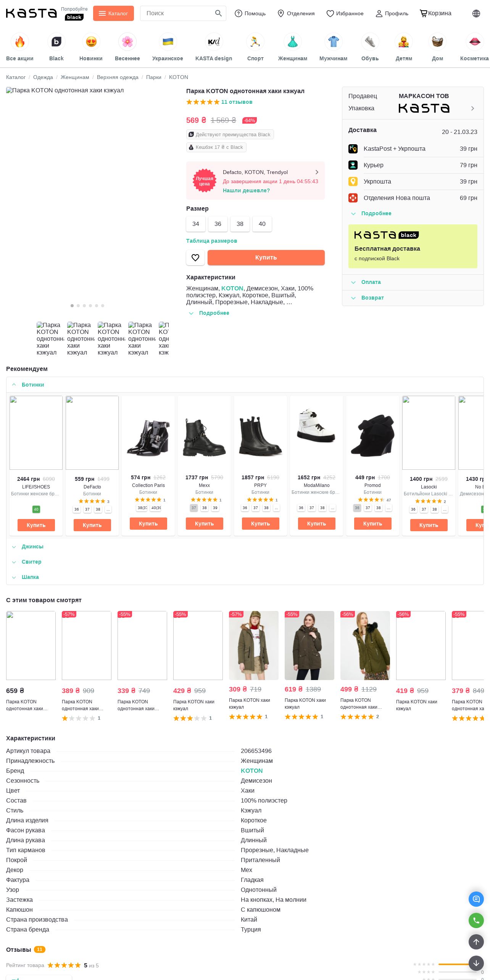The image size is (490, 980).
Task: Open Новинки emoji category icon
Action: pos(91,42)
